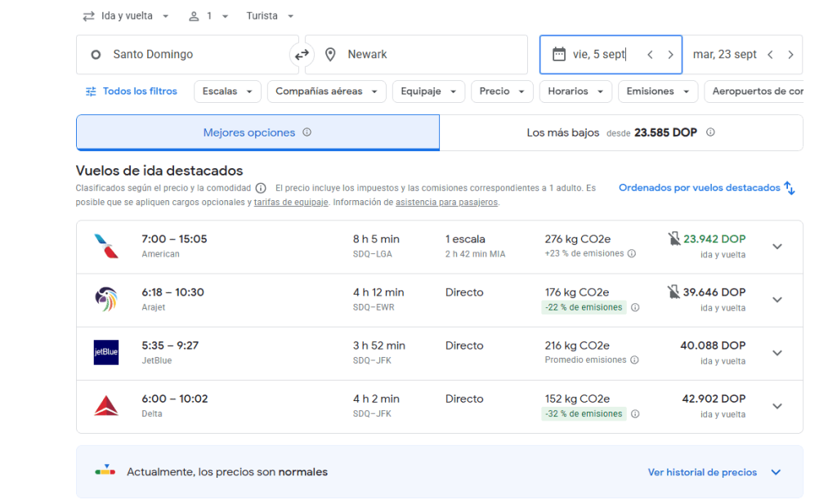This screenshot has height=504, width=837.
Task: Open the tarifas de equipaje link
Action: coord(291,203)
